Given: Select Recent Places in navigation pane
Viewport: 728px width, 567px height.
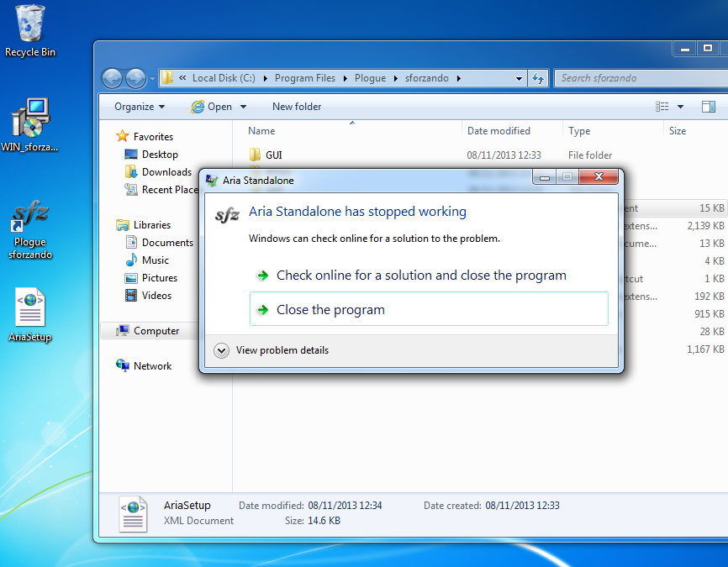Looking at the screenshot, I should tap(161, 189).
